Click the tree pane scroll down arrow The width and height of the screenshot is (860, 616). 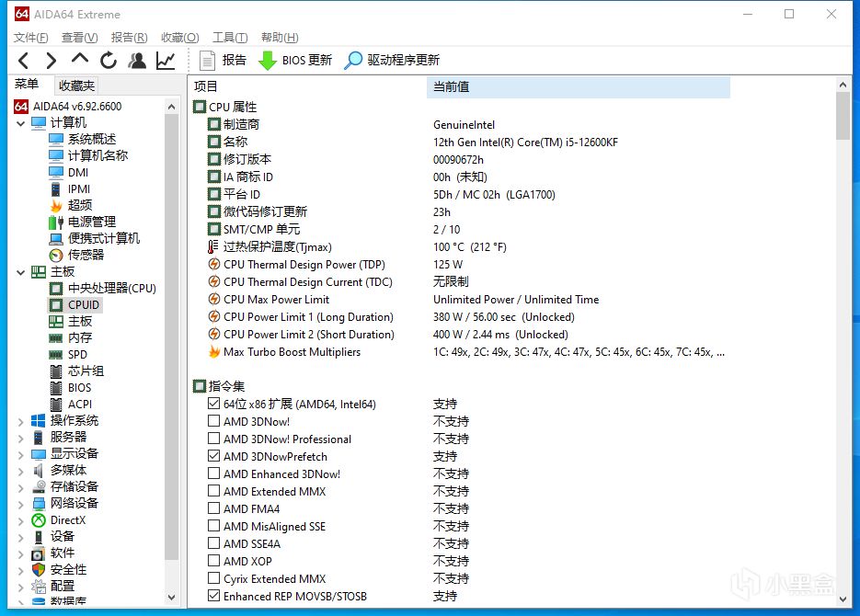coord(172,598)
